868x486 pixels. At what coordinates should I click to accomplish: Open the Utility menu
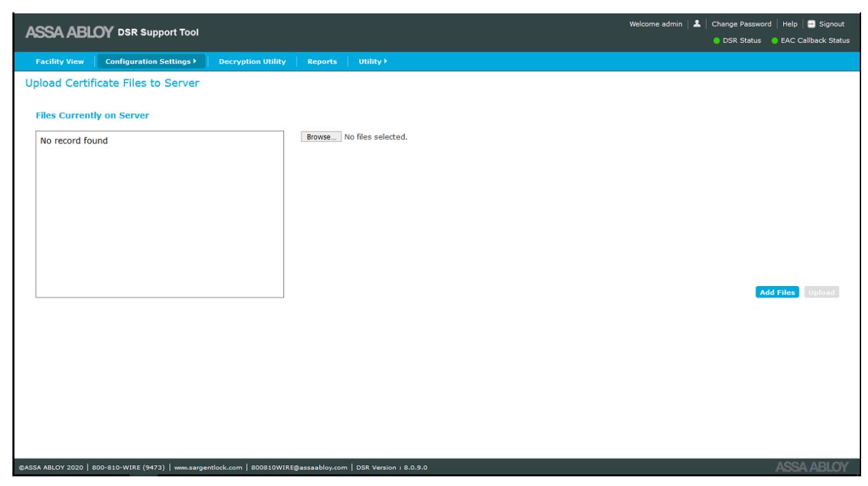372,61
